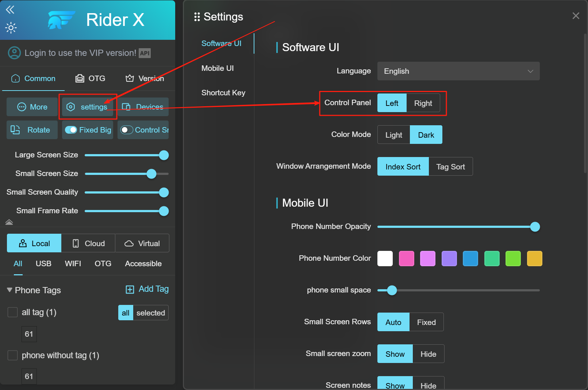
Task: Switch to the Version tab
Action: coord(145,79)
